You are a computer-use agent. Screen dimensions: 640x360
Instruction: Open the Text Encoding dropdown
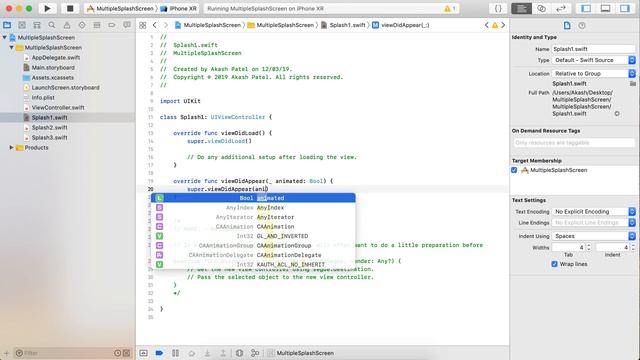click(593, 211)
